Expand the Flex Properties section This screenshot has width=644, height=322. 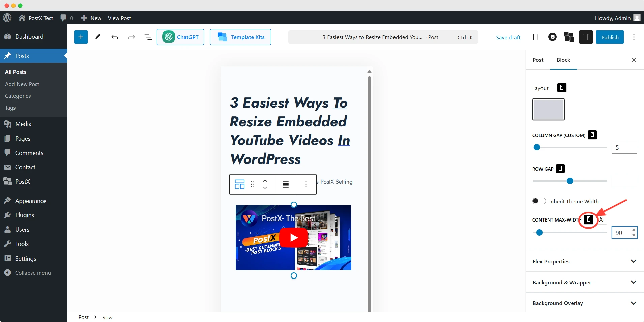[585, 261]
